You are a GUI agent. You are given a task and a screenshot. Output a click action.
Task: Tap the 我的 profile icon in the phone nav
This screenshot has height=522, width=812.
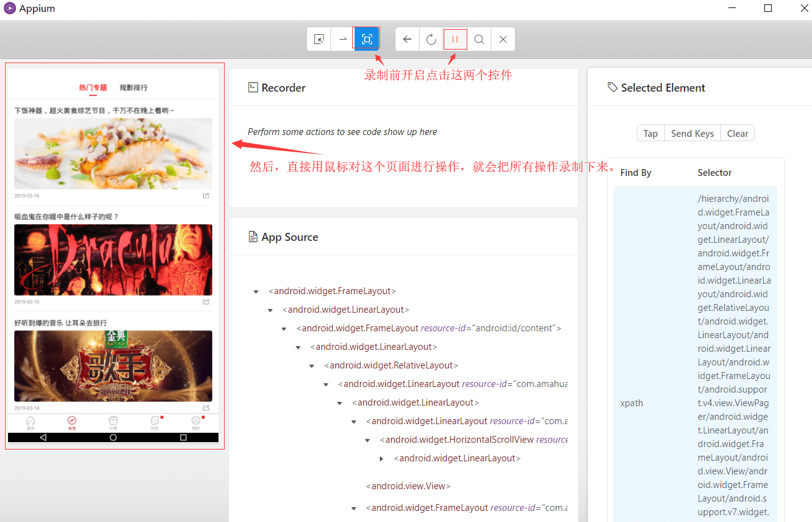point(196,422)
